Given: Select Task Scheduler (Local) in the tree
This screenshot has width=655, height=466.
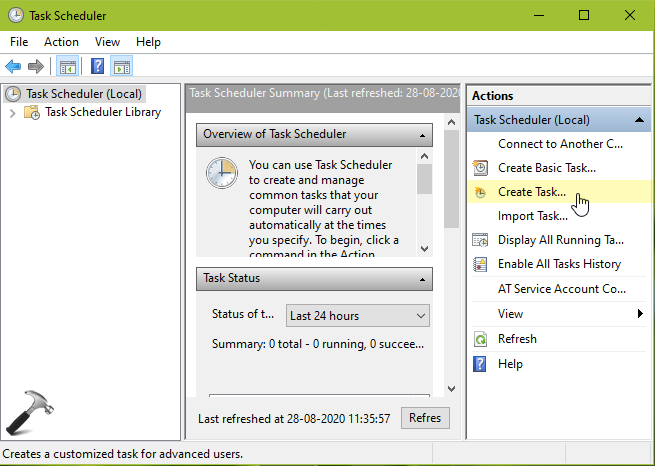Looking at the screenshot, I should [x=84, y=94].
